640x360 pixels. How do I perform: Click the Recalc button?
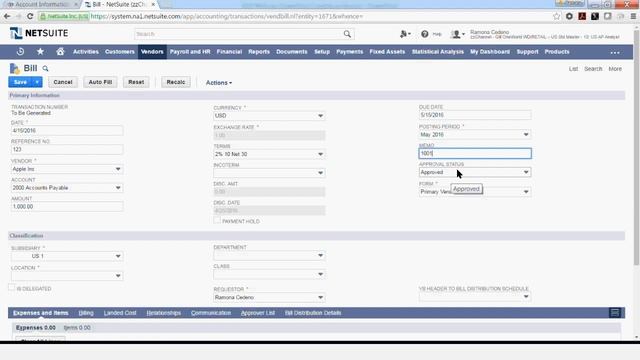coord(176,82)
